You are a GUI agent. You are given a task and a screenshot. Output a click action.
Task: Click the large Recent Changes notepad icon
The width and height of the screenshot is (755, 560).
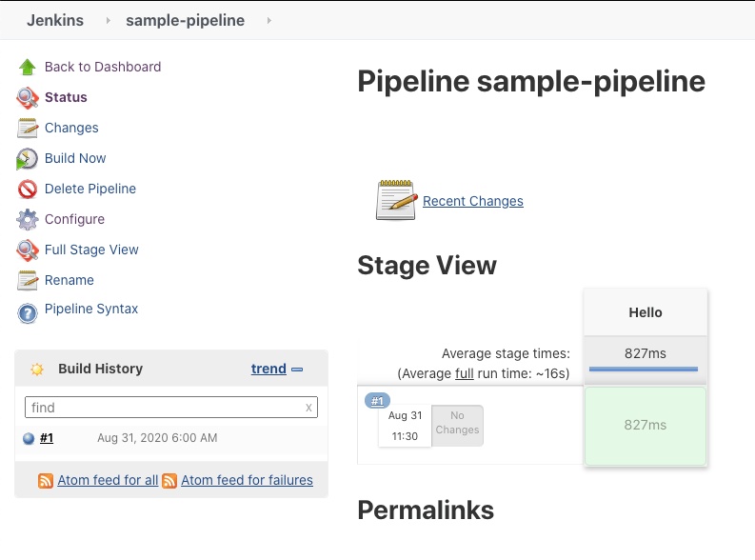pos(397,200)
